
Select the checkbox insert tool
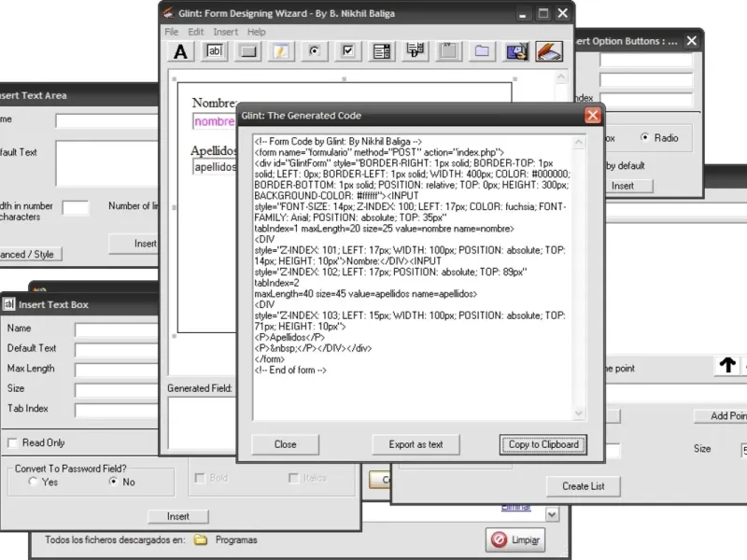pyautogui.click(x=348, y=51)
